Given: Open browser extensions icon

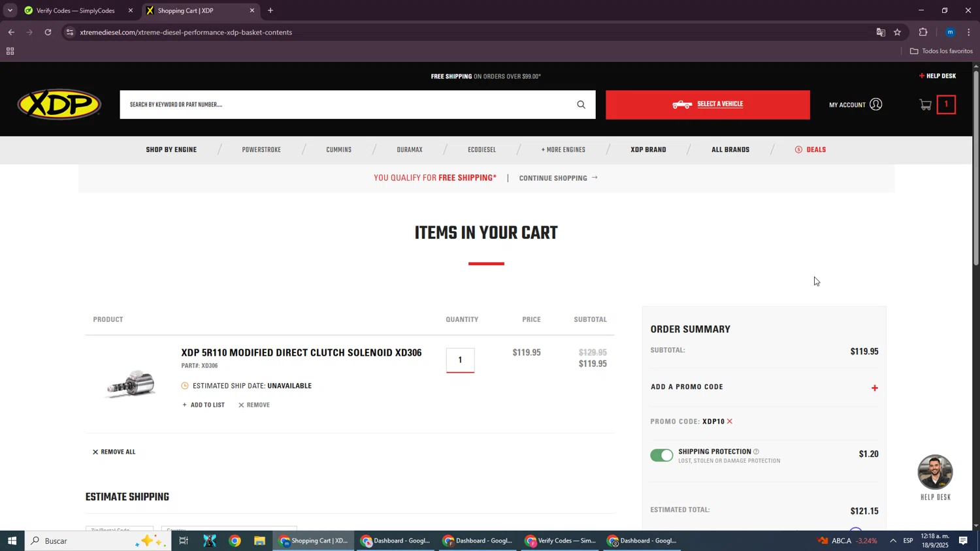Looking at the screenshot, I should click(x=923, y=32).
